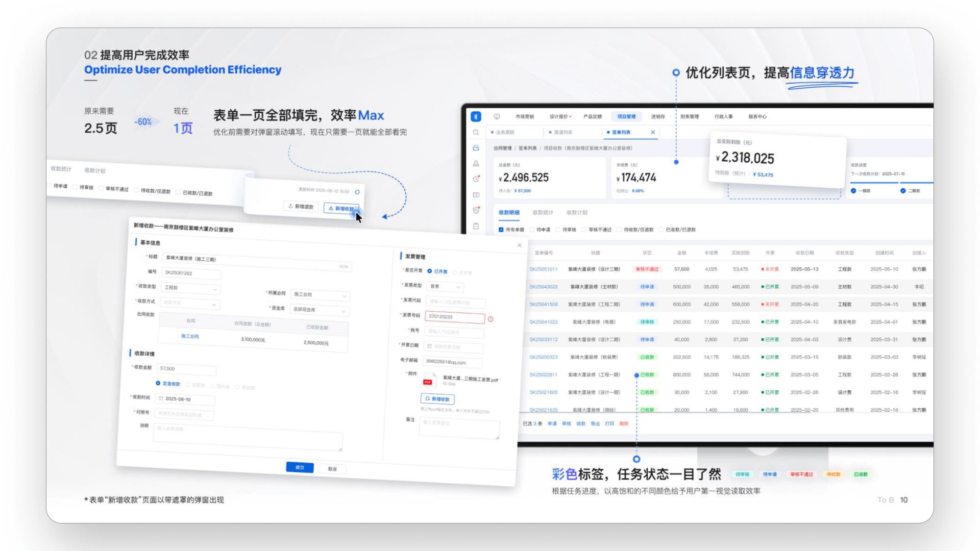Select the 定金收款 radio option

tap(158, 383)
